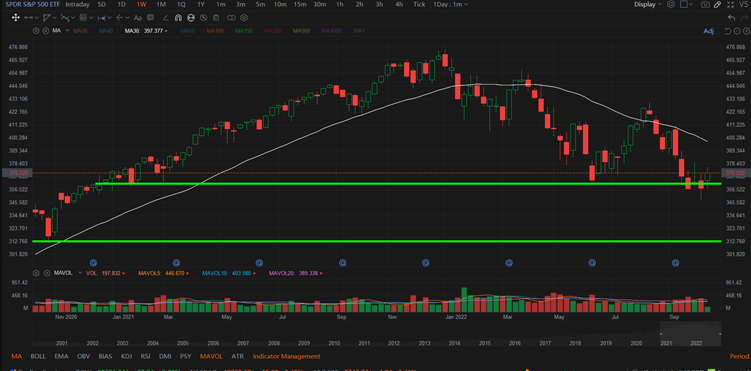Select the parallel channel drawing tool
This screenshot has height=371, width=751.
(x=46, y=18)
